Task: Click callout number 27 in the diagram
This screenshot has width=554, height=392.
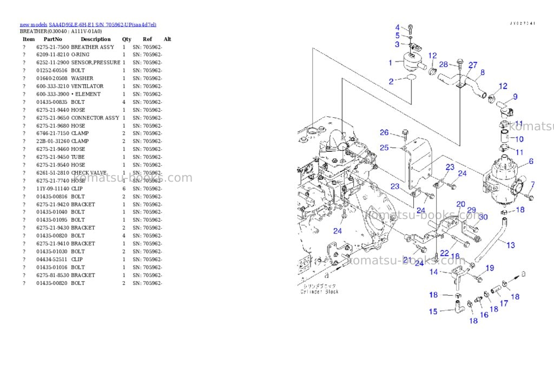Action: (x=473, y=65)
